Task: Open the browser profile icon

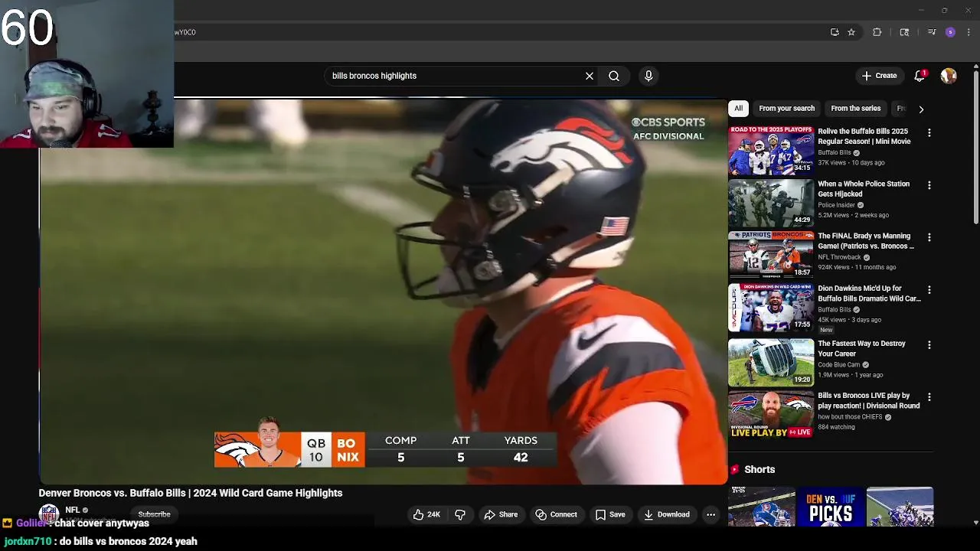Action: pos(950,32)
